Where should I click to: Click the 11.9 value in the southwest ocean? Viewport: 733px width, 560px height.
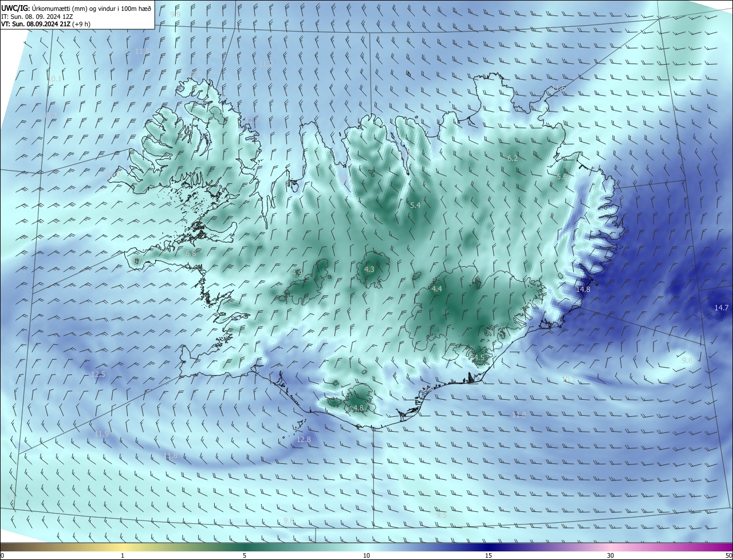[x=101, y=434]
